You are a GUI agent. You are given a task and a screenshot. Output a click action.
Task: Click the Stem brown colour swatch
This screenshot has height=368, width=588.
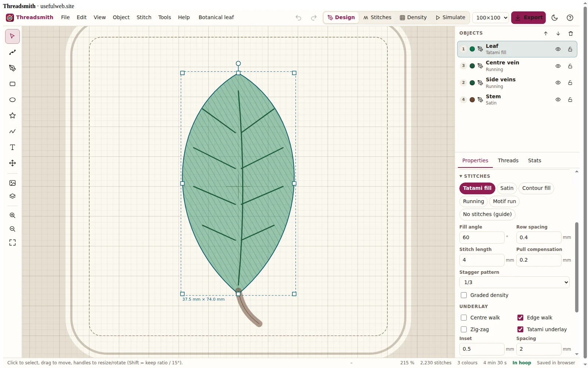click(472, 100)
